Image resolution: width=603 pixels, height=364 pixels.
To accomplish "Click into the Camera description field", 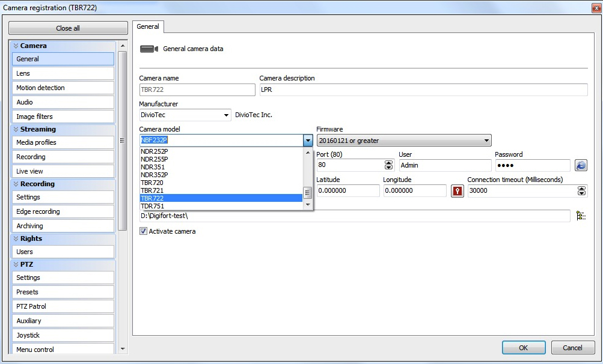I will 423,90.
